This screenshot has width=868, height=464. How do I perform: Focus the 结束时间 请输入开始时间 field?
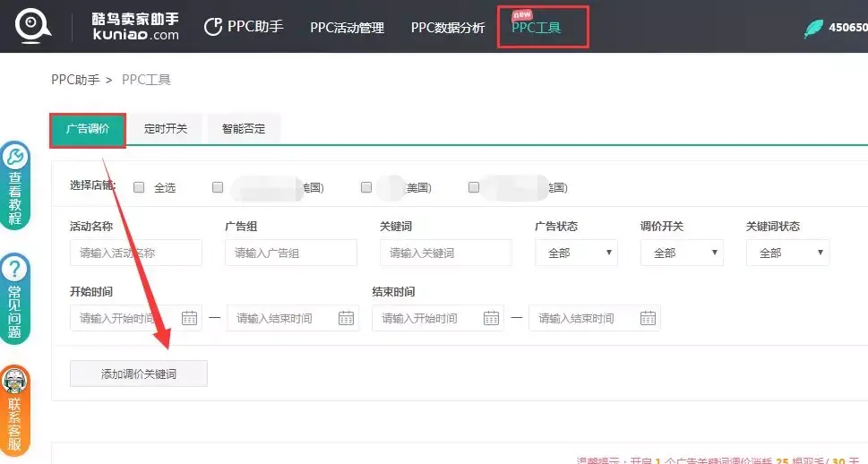pyautogui.click(x=438, y=318)
